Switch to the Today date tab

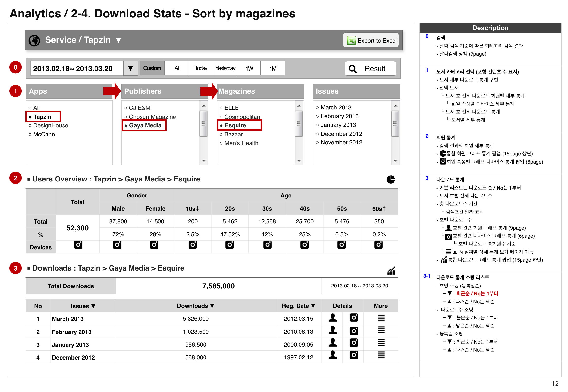tap(201, 68)
